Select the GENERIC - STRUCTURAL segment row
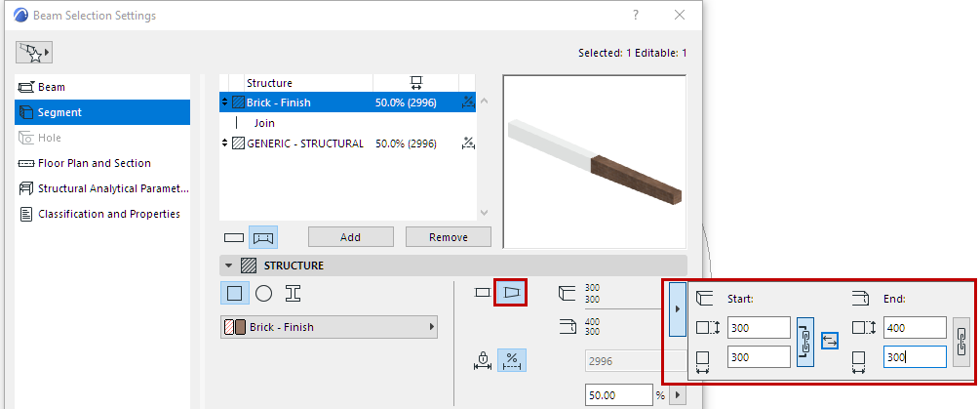 [x=347, y=143]
